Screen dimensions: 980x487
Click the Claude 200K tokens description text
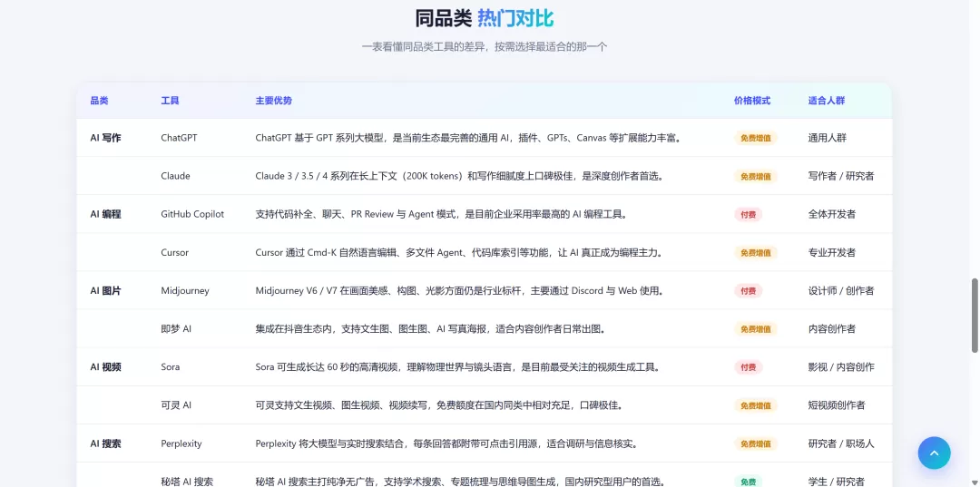[459, 176]
